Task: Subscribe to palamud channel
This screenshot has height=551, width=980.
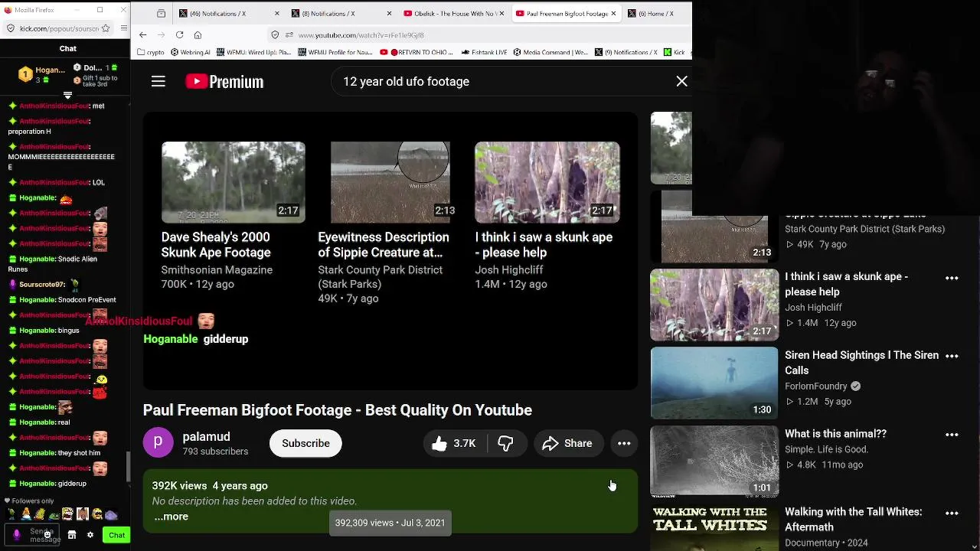Action: [x=305, y=443]
